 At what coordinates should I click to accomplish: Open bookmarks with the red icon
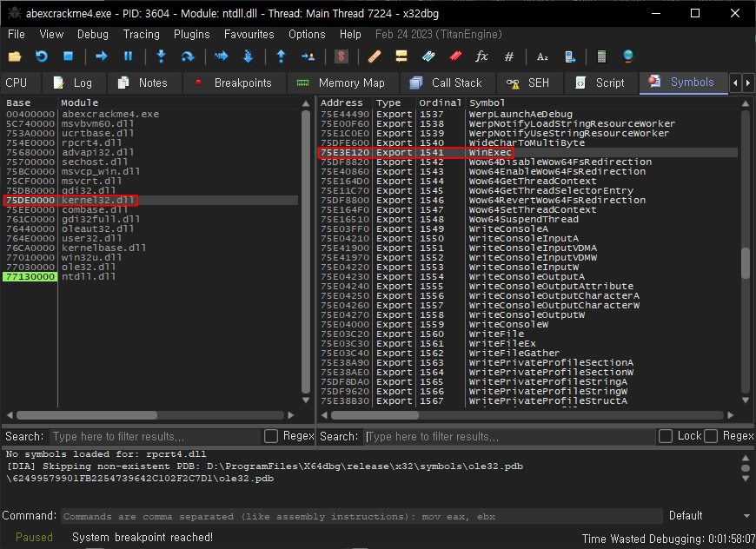click(455, 56)
